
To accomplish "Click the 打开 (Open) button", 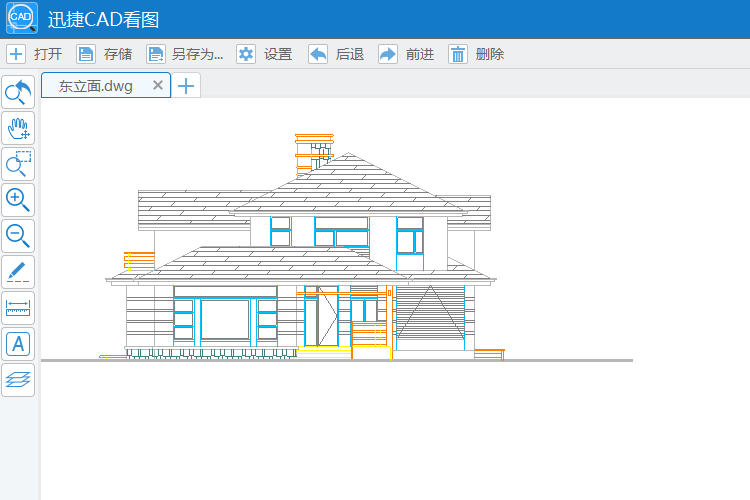I will (35, 54).
